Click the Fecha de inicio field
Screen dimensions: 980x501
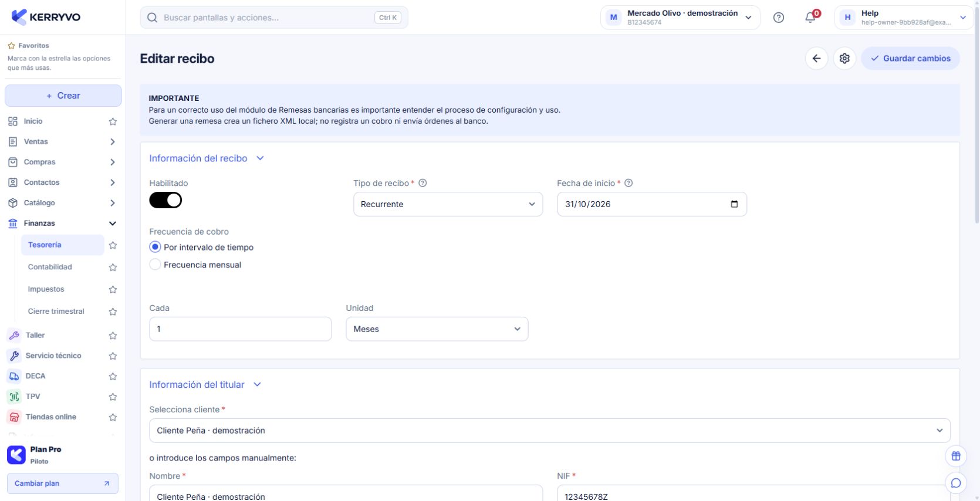point(651,204)
